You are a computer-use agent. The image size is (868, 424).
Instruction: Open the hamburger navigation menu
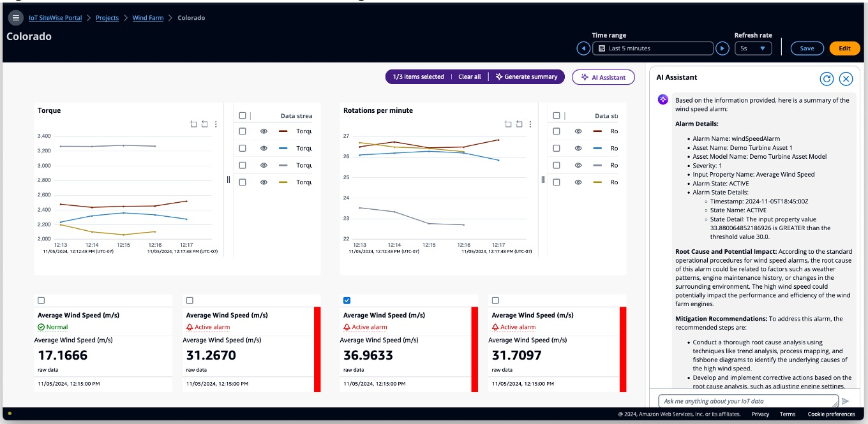tap(15, 18)
